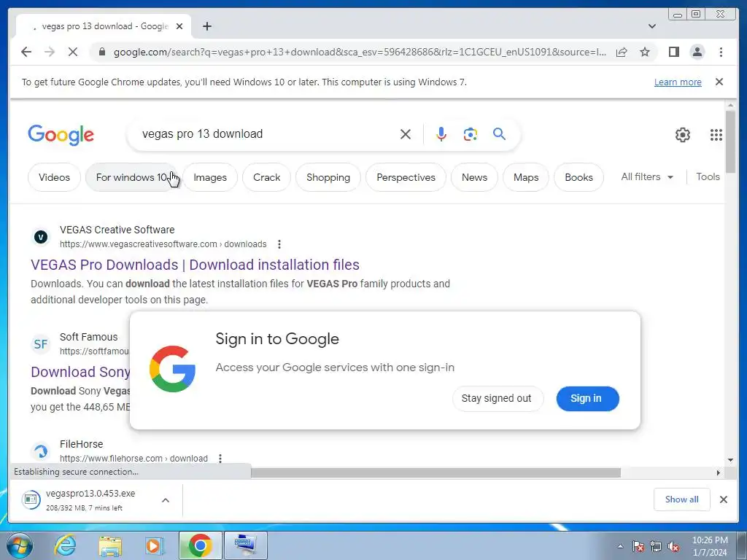Launch Internet Explorer from the taskbar
The height and width of the screenshot is (560, 747).
click(65, 545)
